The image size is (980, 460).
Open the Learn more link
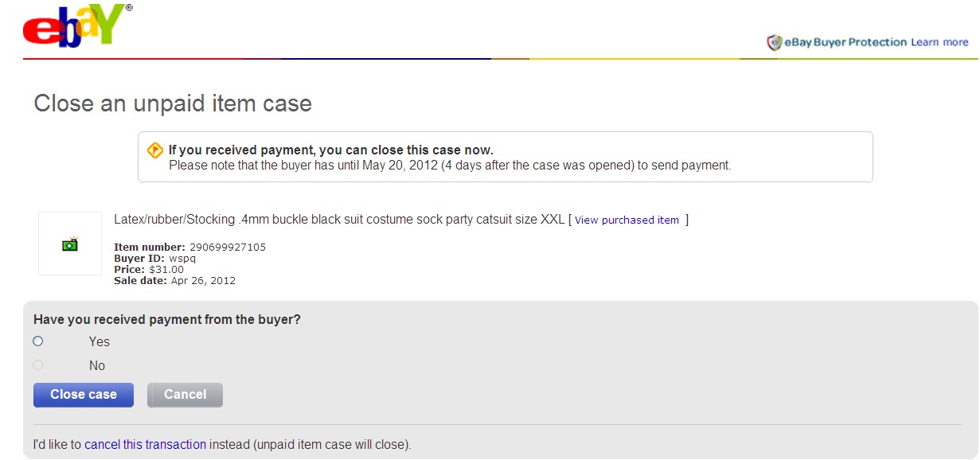(939, 42)
